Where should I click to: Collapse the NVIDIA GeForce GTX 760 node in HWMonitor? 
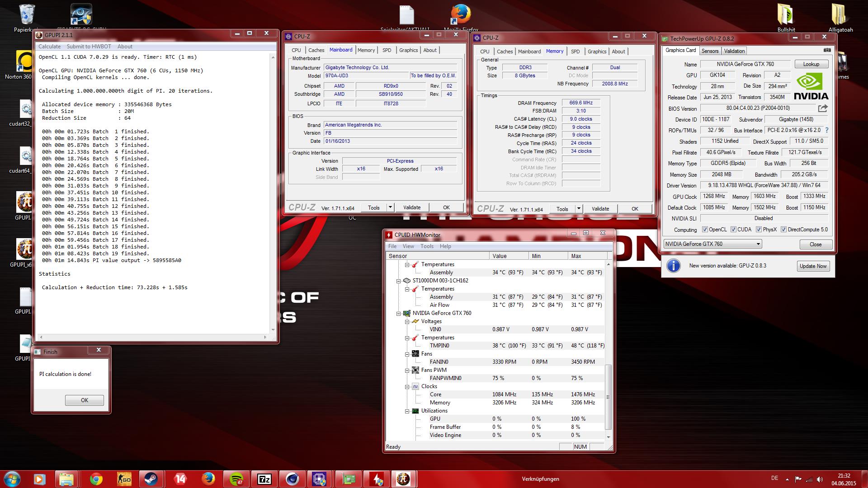(398, 313)
